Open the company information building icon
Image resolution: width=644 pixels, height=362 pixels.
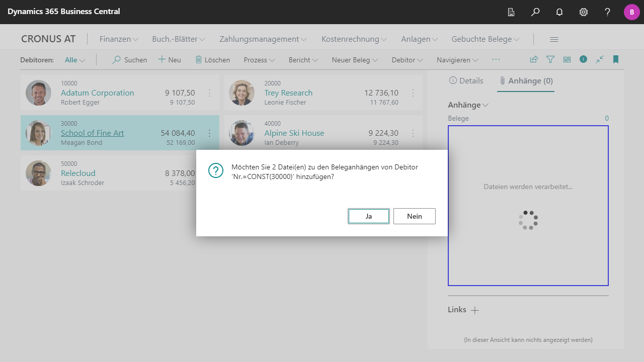[x=511, y=12]
